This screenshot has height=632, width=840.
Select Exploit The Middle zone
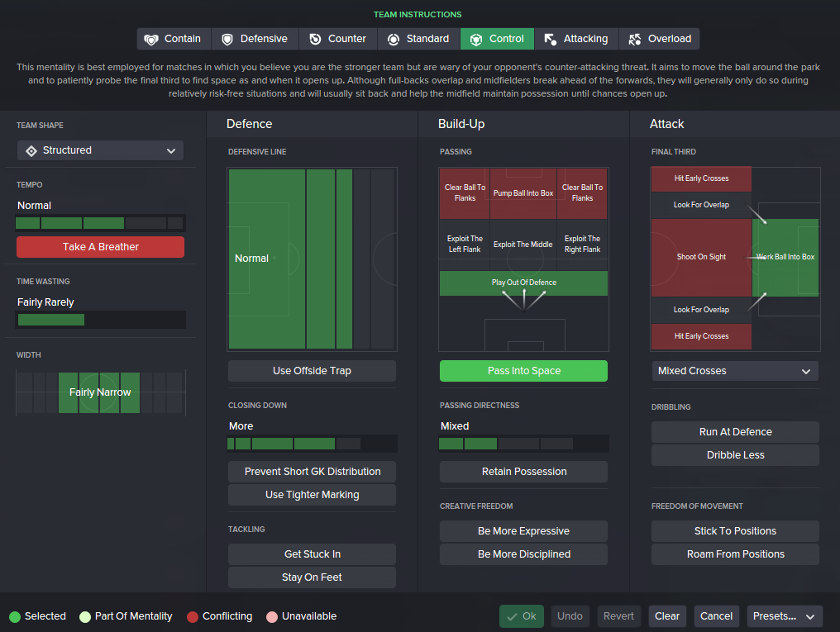click(x=523, y=245)
